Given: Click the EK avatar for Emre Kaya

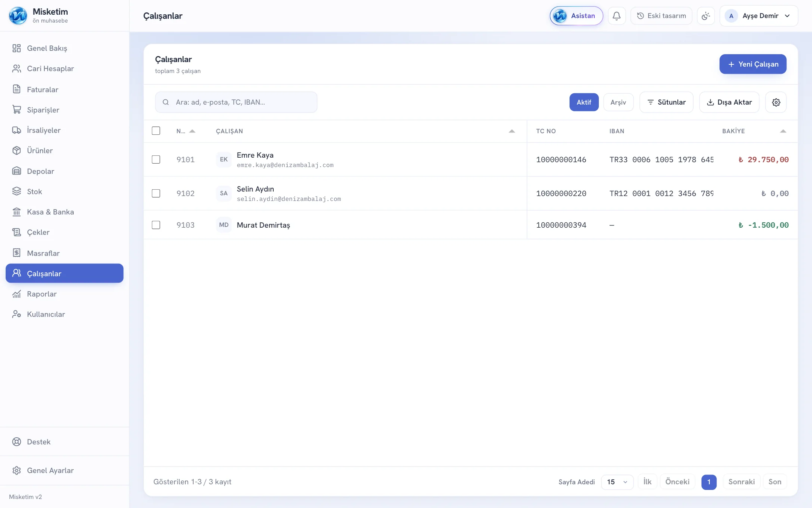Looking at the screenshot, I should 224,160.
